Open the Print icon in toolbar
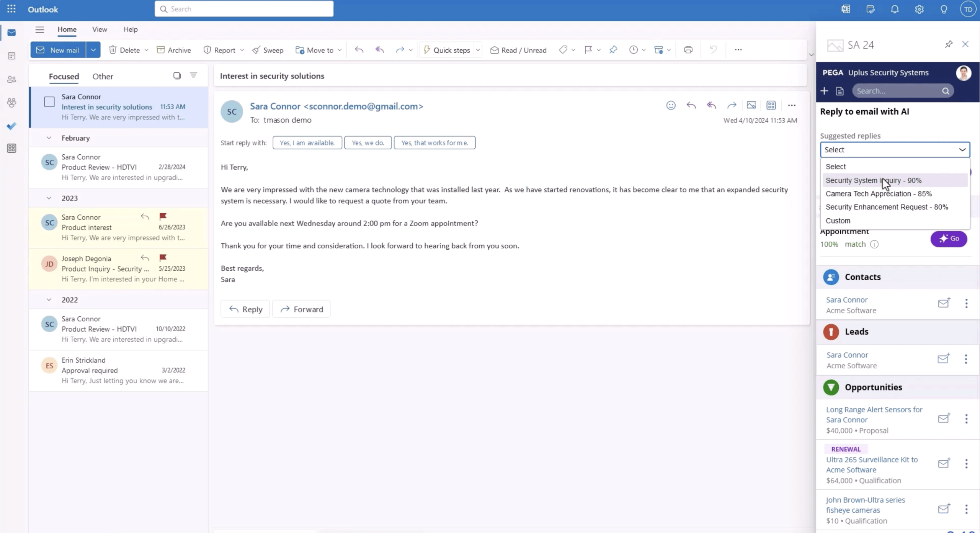Viewport: 980px width, 533px height. 688,50
